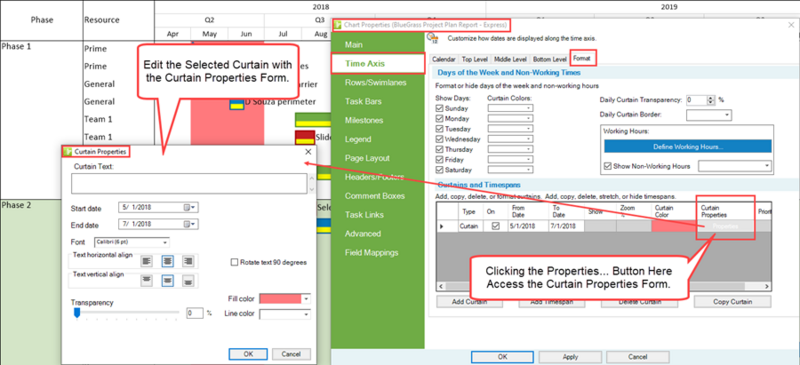This screenshot has width=800, height=365.
Task: Toggle the Friday show-day checkbox
Action: (440, 160)
